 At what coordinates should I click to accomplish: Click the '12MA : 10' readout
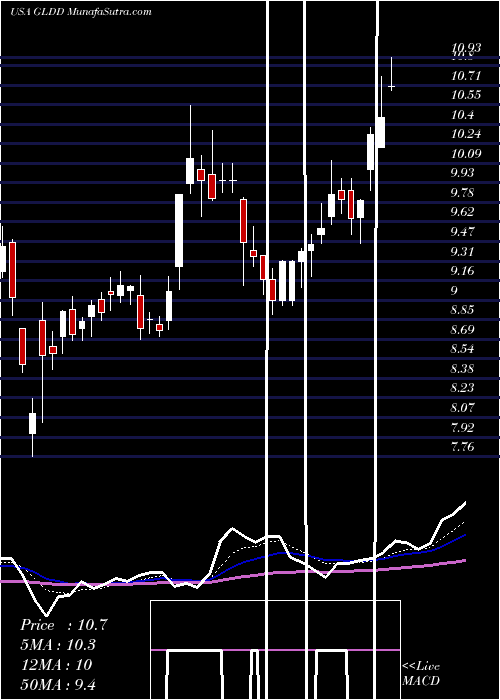tap(56, 665)
